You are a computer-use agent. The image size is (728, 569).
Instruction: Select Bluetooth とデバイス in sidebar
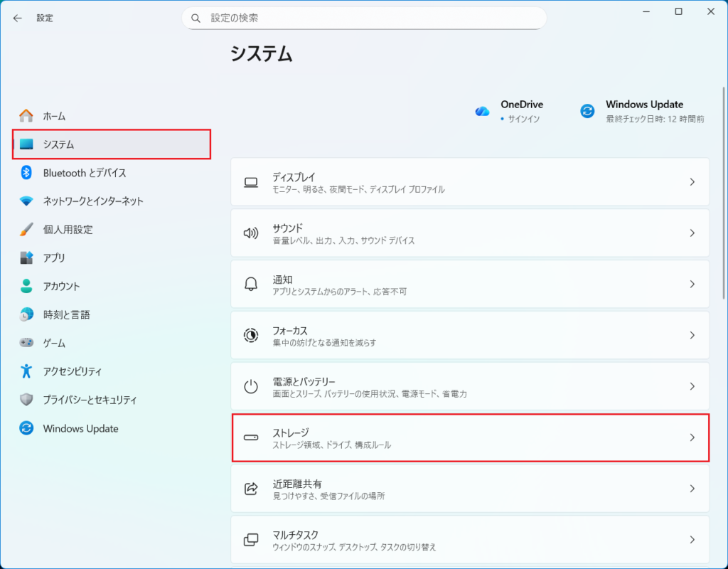(84, 173)
